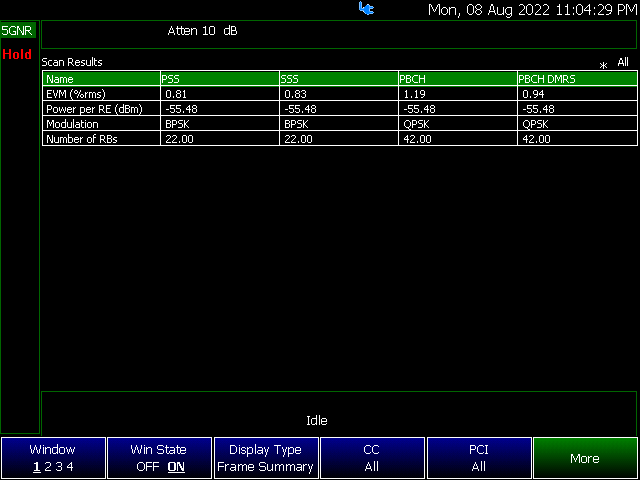Click the Power per RE (dBm) row label
The image size is (640, 480).
94,109
